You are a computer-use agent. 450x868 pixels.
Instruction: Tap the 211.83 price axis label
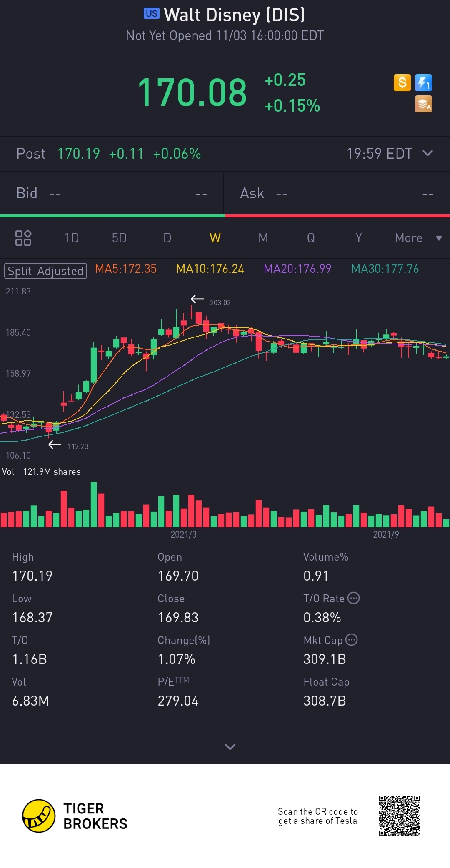[18, 292]
